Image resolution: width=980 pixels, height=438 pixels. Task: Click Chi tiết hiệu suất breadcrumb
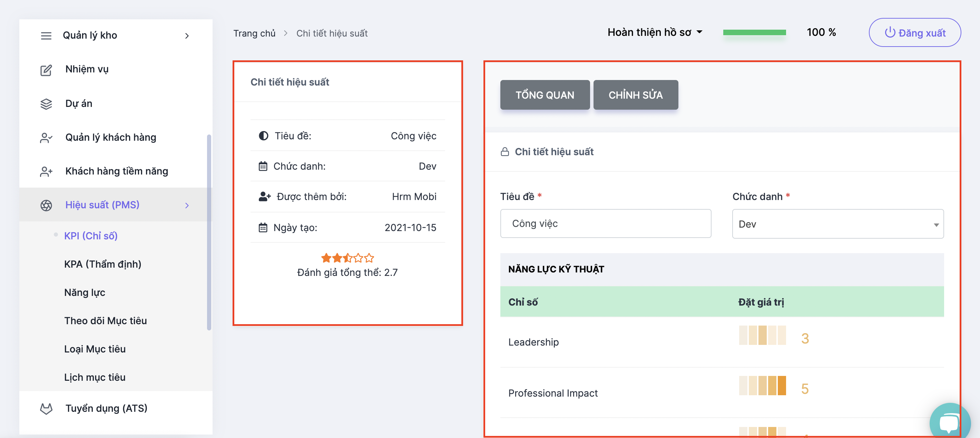[x=332, y=33]
